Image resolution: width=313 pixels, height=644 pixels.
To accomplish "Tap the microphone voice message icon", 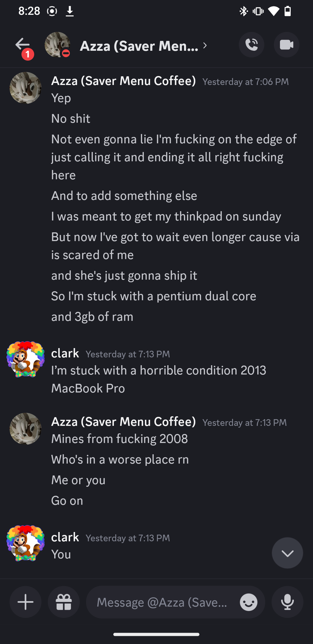I will pyautogui.click(x=287, y=602).
